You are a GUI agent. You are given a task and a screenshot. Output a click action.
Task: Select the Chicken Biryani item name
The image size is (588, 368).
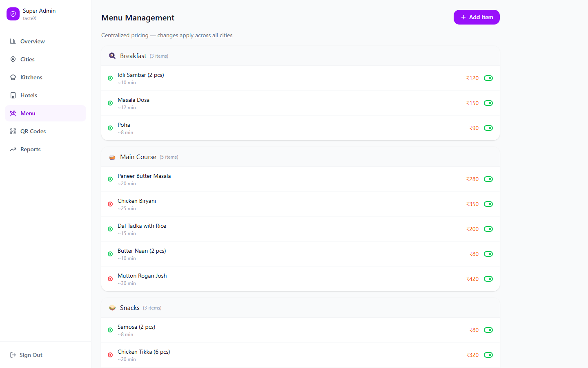(x=137, y=201)
